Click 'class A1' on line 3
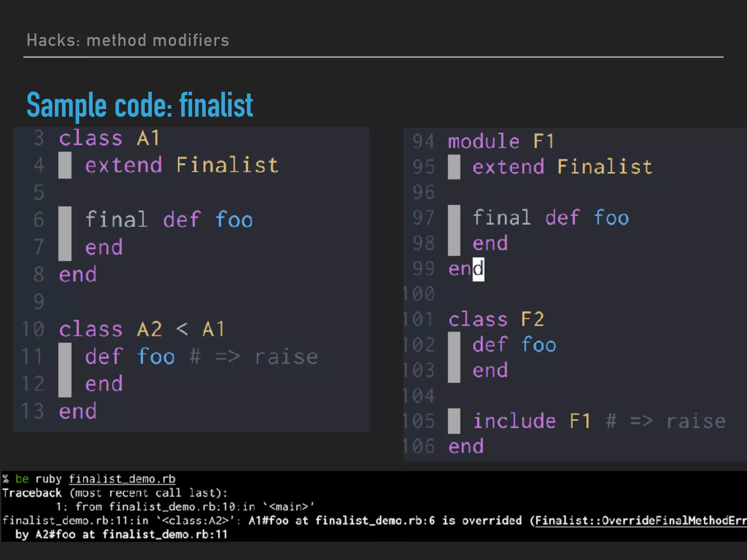 tap(109, 138)
